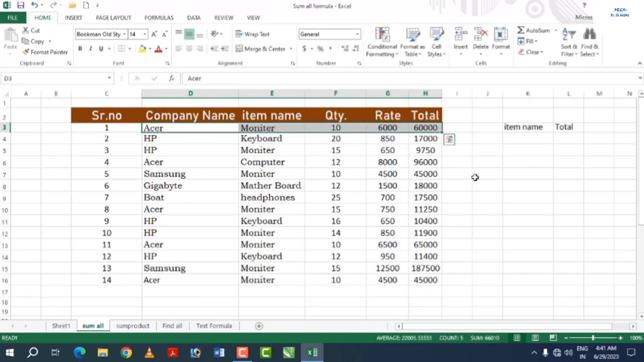The height and width of the screenshot is (362, 644).
Task: Click the Cut scissors icon
Action: click(25, 31)
